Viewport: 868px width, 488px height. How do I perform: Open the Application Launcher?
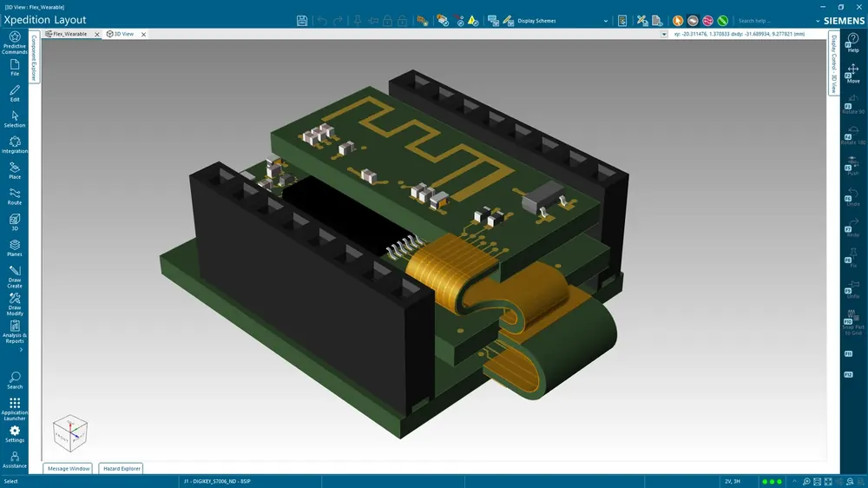click(x=15, y=409)
